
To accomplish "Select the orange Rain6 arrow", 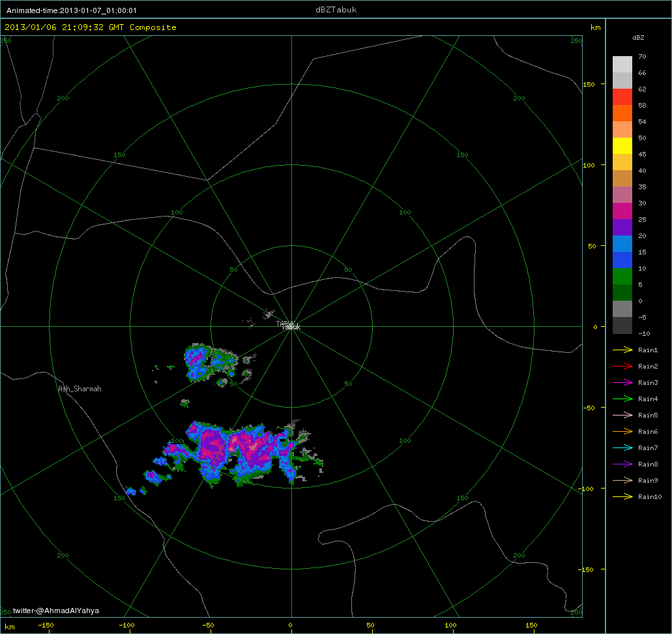I will coord(622,432).
